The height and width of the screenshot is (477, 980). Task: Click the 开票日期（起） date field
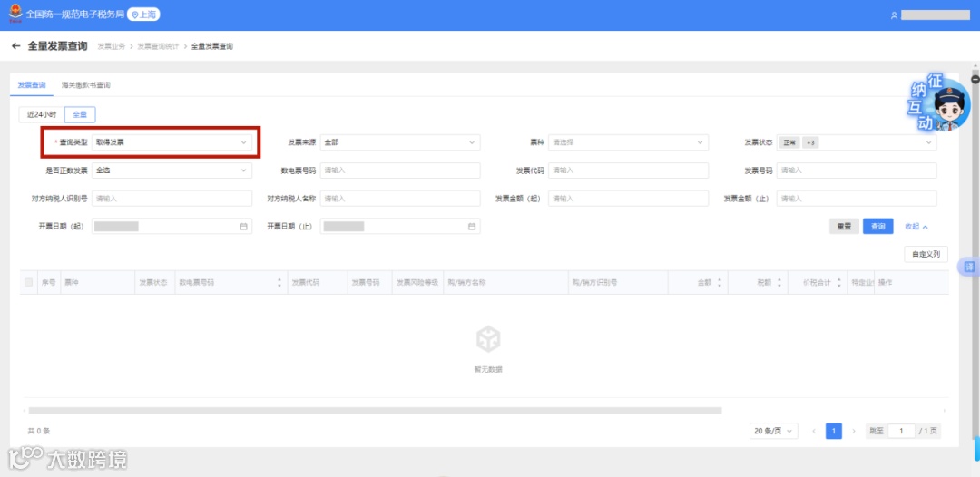point(171,227)
